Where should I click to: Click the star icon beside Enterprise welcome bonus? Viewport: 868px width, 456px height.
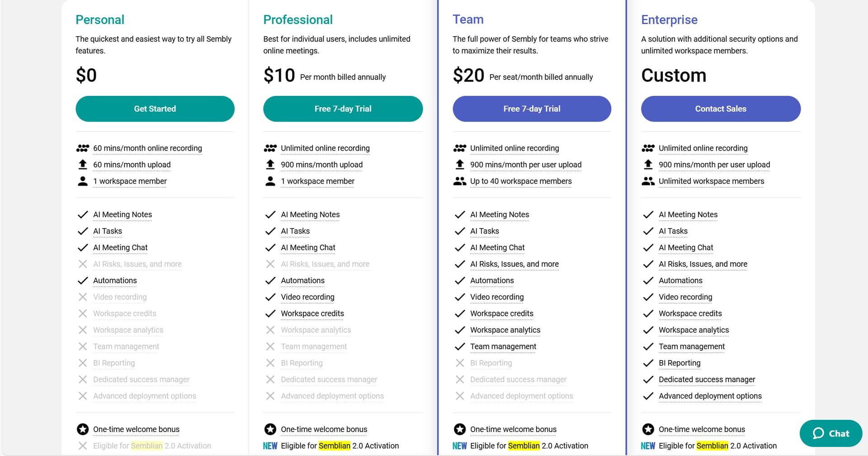648,429
